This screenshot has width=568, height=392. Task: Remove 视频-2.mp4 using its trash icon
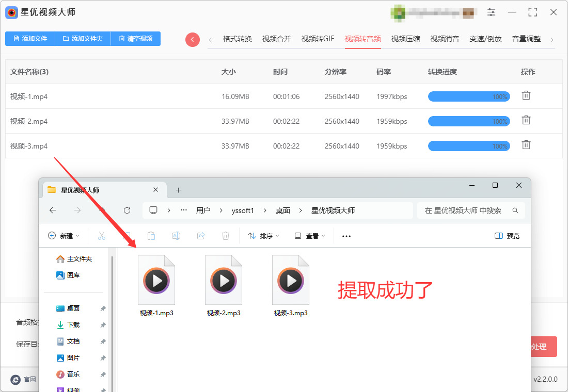526,120
